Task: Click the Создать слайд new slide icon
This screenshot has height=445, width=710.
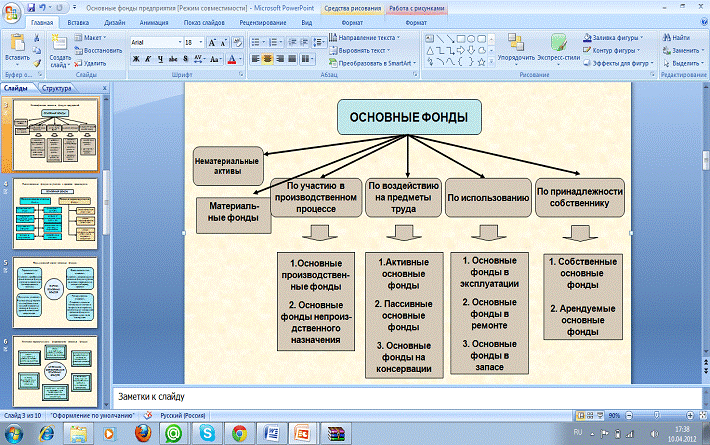Action: [x=58, y=42]
